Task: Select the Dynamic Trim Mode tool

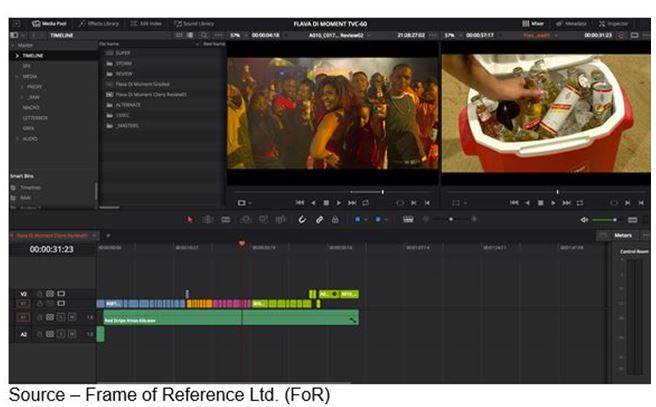Action: click(226, 219)
